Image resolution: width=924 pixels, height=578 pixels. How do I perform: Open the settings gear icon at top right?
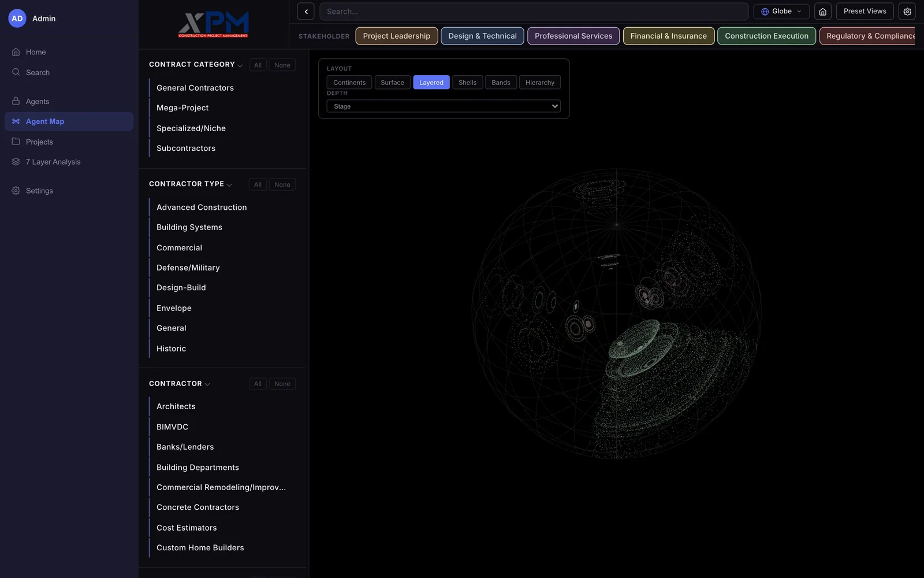(907, 12)
